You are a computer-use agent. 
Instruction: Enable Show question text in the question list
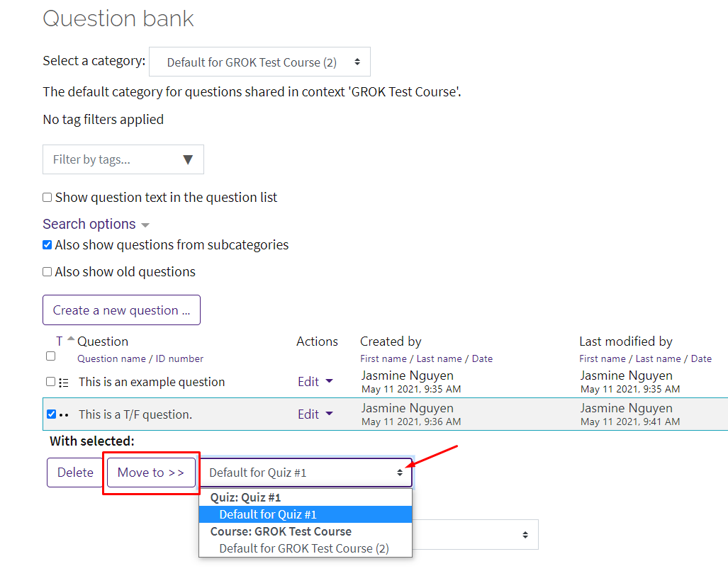47,197
